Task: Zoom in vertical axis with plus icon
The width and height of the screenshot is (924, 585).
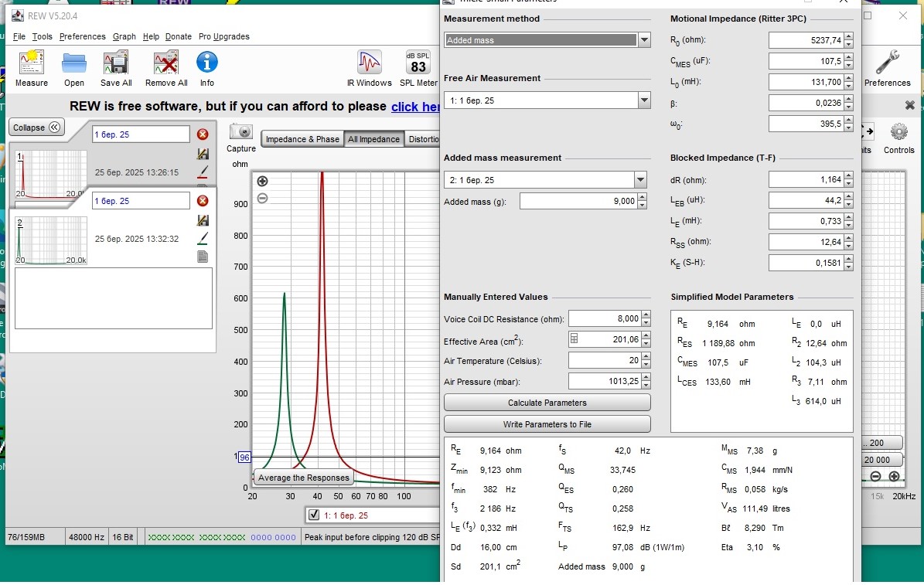Action: [x=263, y=182]
